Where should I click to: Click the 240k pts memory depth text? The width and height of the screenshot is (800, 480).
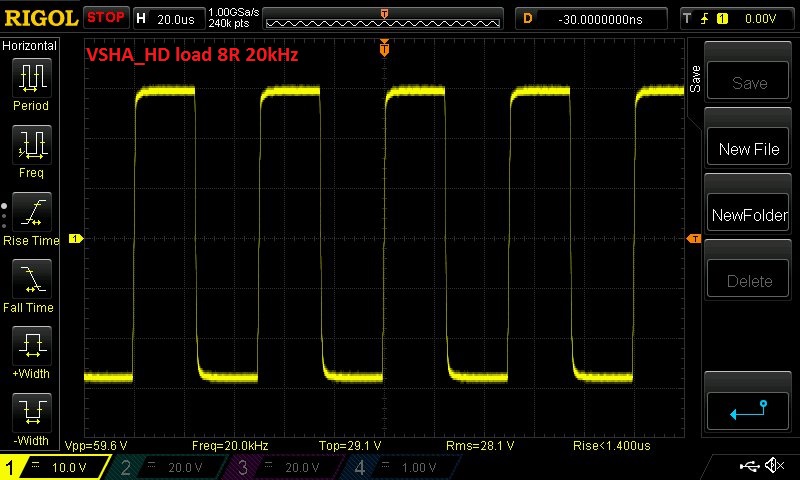pos(229,23)
